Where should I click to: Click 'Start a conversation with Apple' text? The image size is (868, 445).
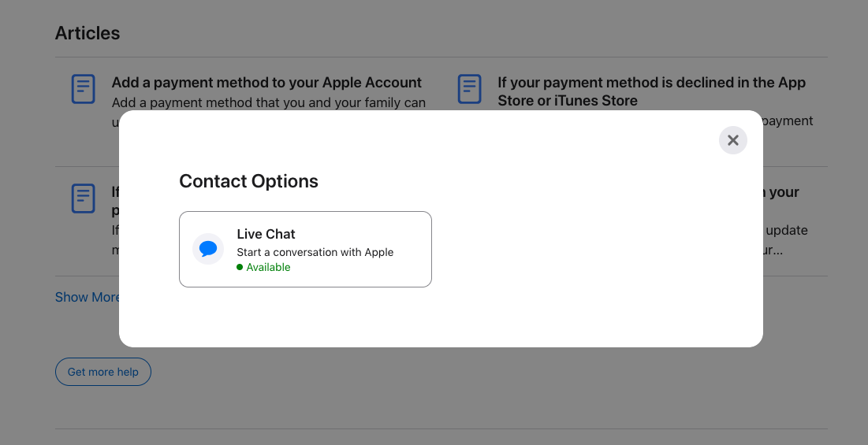coord(315,252)
